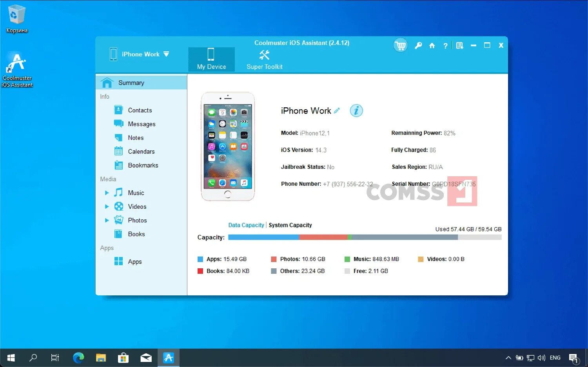Click the network tray icon
Screen dimensions: 588x367
[x=531, y=358]
